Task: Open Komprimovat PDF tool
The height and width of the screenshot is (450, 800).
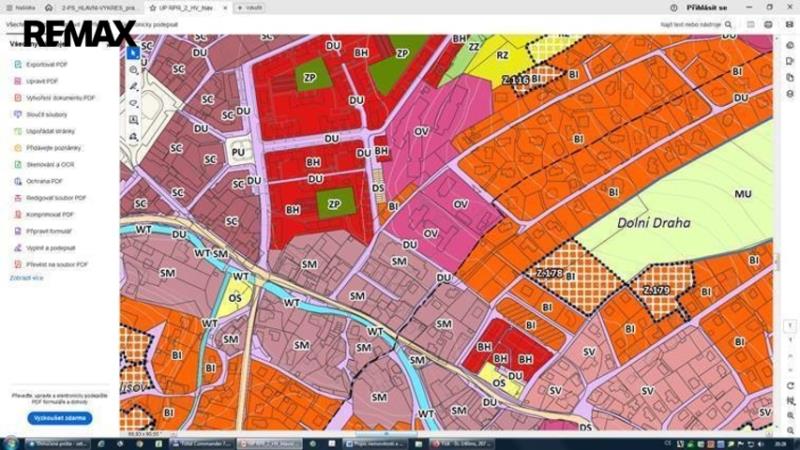Action: click(50, 214)
